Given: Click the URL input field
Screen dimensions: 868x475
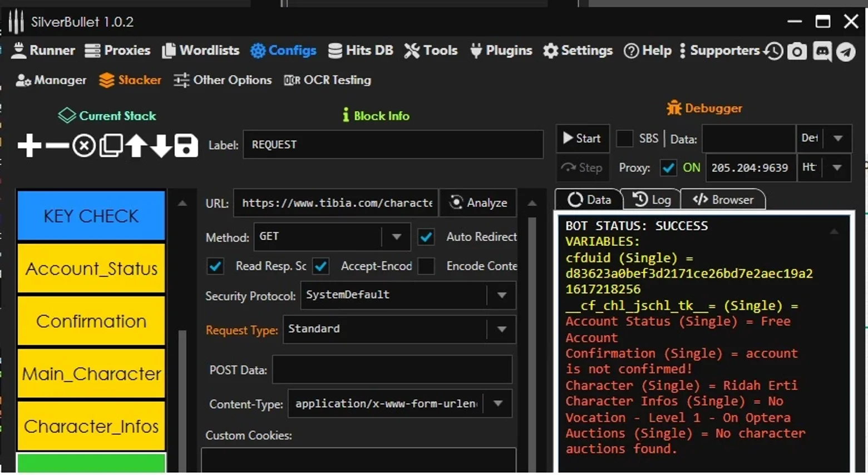Looking at the screenshot, I should pyautogui.click(x=336, y=202).
